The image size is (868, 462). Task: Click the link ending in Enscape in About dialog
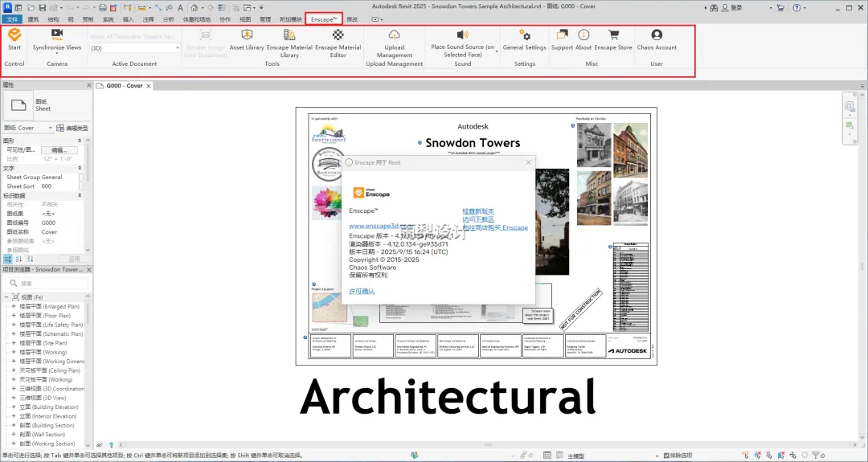point(495,227)
